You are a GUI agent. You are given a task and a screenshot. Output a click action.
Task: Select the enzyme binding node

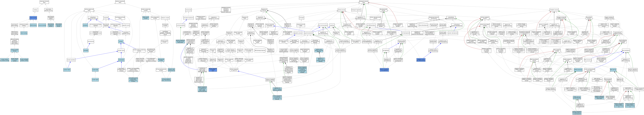point(42,25)
